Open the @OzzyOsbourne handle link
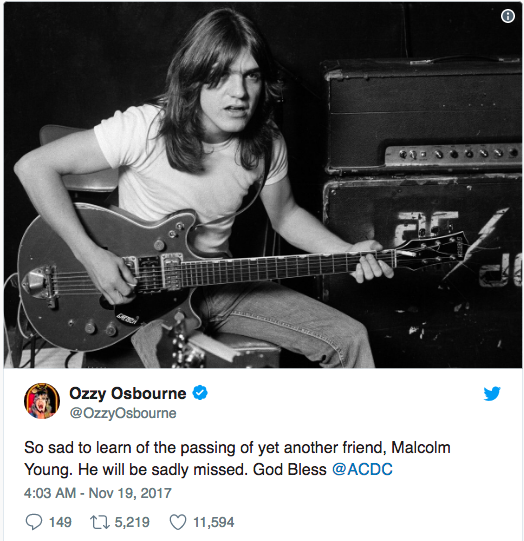The image size is (524, 541). [x=123, y=413]
